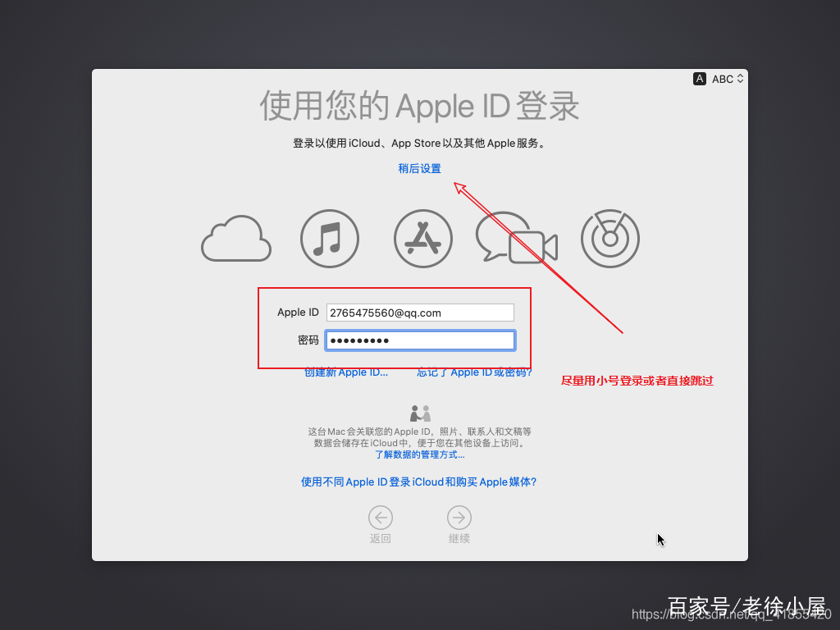The image size is (840, 630).
Task: Click the 登录以使用 iCloud、App Store subtitle text
Action: coord(419,144)
